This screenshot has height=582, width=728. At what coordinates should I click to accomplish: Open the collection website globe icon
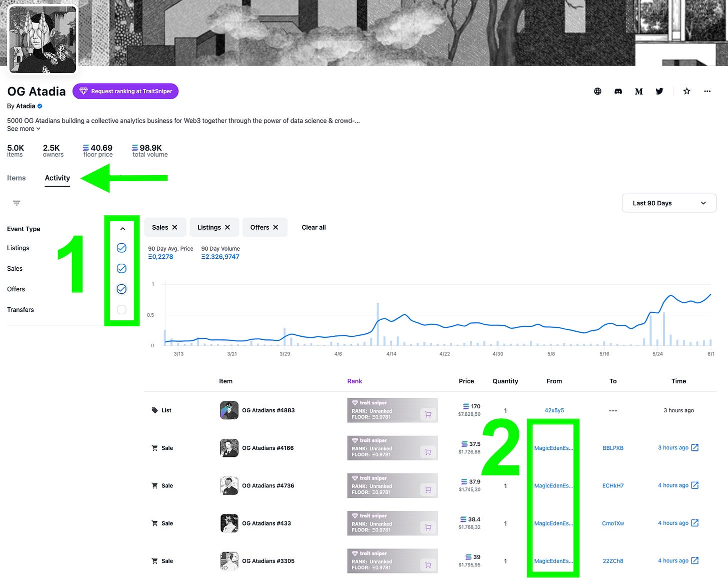coord(597,91)
